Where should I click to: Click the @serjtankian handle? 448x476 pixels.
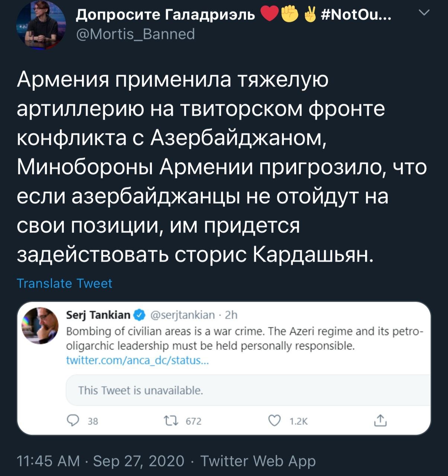click(x=182, y=315)
